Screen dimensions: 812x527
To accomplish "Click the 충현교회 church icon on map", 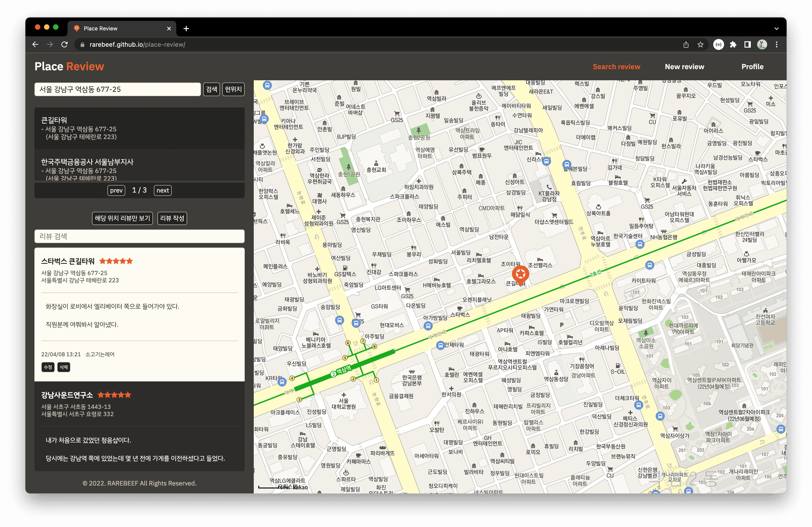I will click(376, 163).
